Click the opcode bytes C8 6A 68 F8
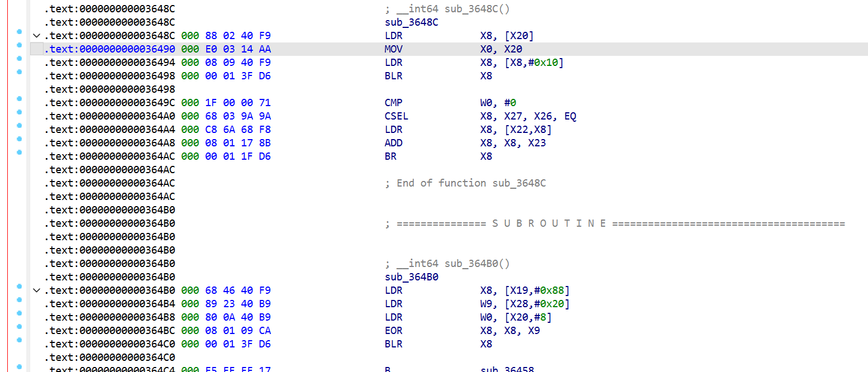This screenshot has width=868, height=372. 238,130
